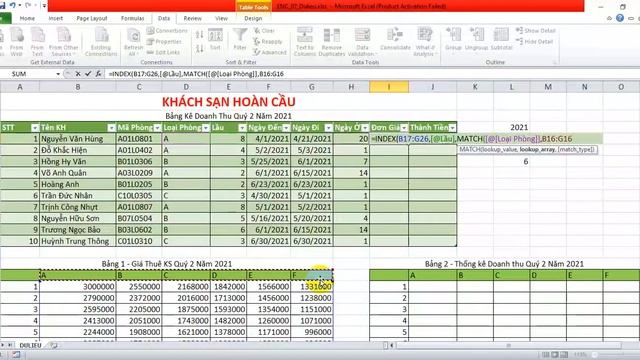Open the Sort dialog
This screenshot has height=360, width=640.
point(216,40)
